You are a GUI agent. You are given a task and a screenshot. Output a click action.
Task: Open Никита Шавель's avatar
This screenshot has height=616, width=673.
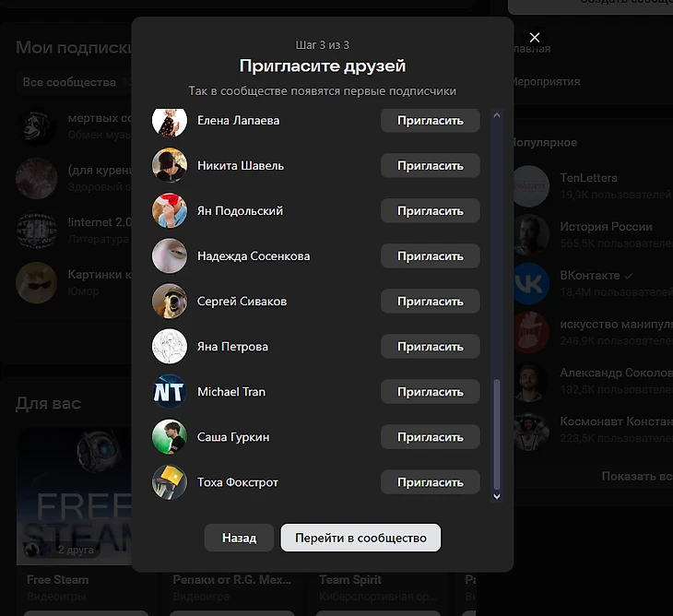pos(170,165)
